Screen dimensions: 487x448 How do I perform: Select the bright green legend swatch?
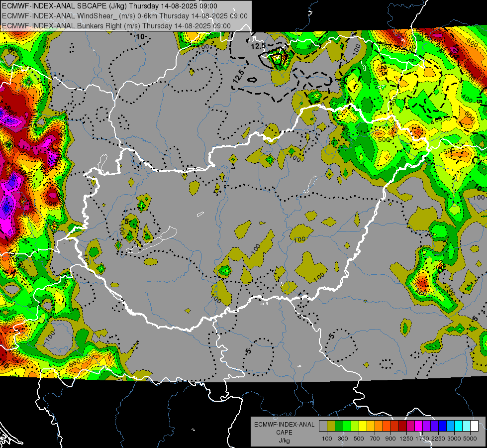(x=347, y=426)
